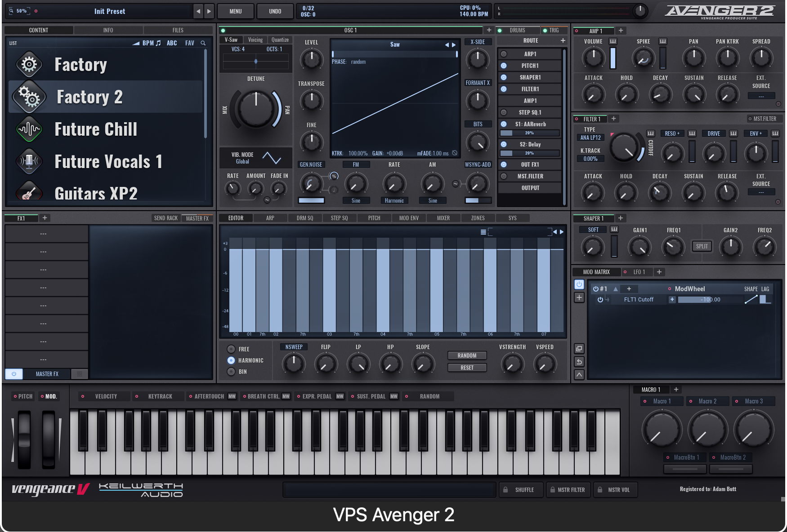This screenshot has height=532, width=787.
Task: Add a modulator tab next to LFO 1
Action: (659, 272)
